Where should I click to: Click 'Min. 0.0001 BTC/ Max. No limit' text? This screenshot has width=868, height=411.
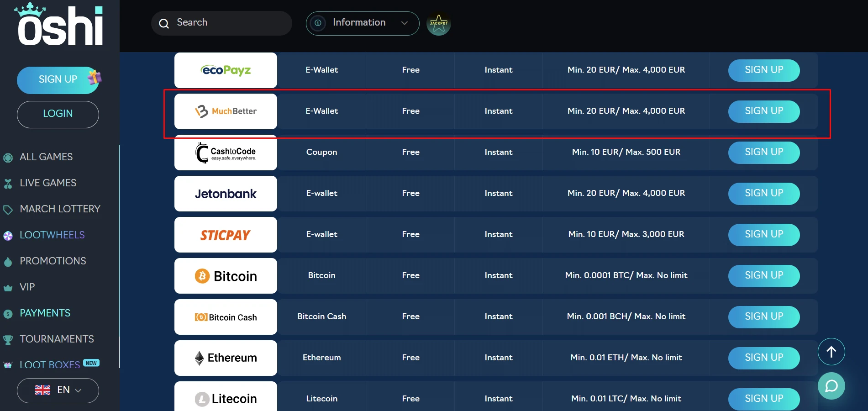[x=626, y=275]
